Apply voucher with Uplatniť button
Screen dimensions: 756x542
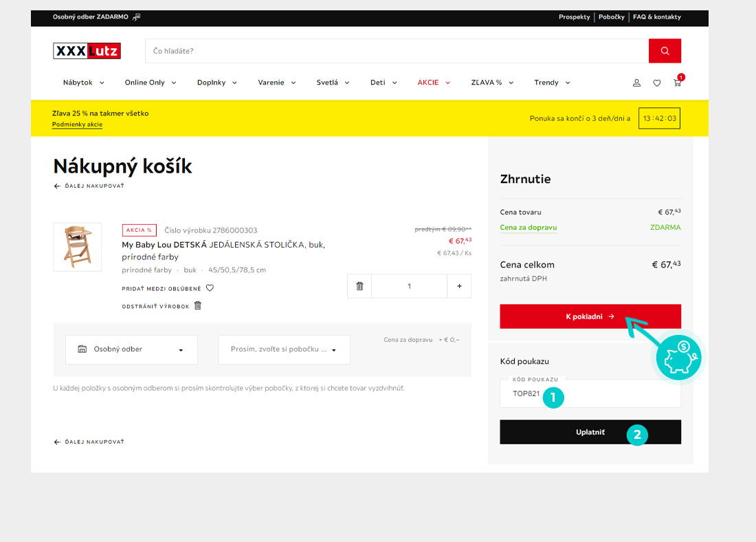tap(590, 432)
